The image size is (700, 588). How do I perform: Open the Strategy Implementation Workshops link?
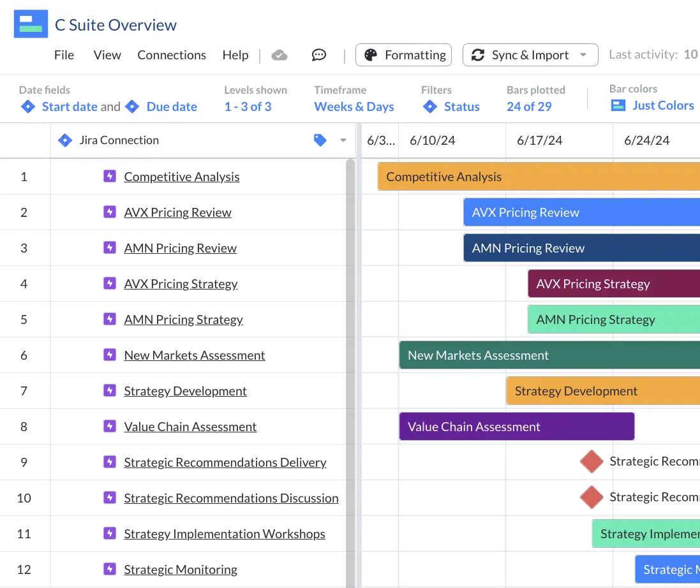click(x=225, y=534)
